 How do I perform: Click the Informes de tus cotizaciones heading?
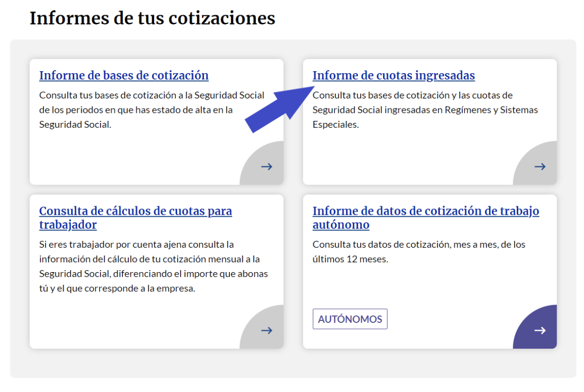[152, 18]
